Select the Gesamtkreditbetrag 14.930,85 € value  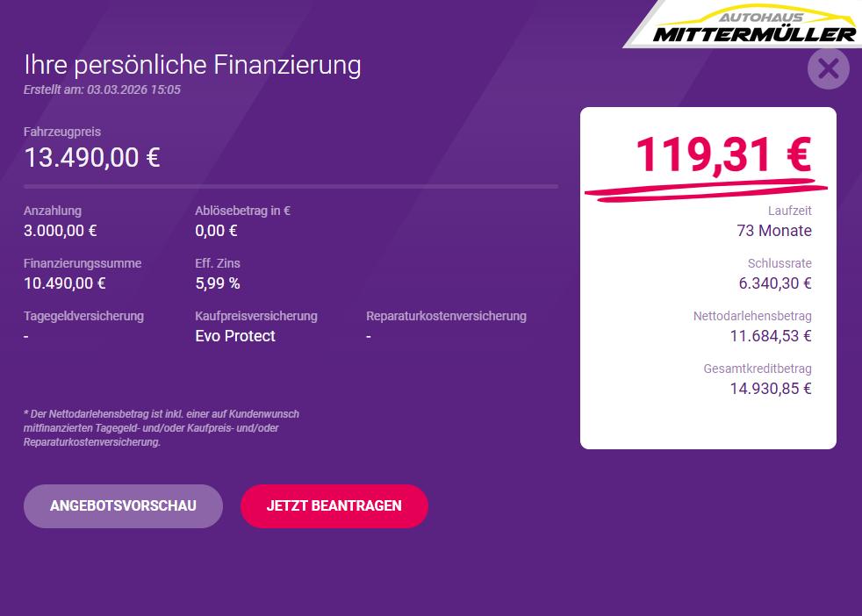(771, 389)
